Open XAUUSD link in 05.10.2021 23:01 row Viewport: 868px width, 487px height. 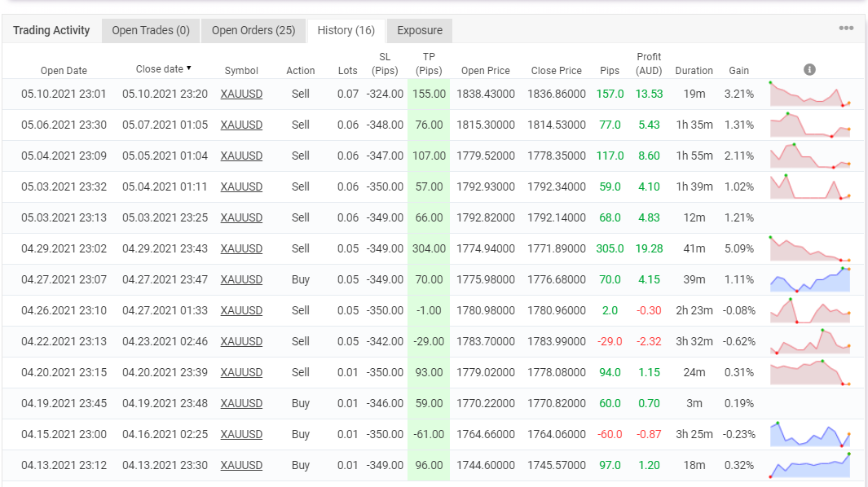(x=241, y=94)
